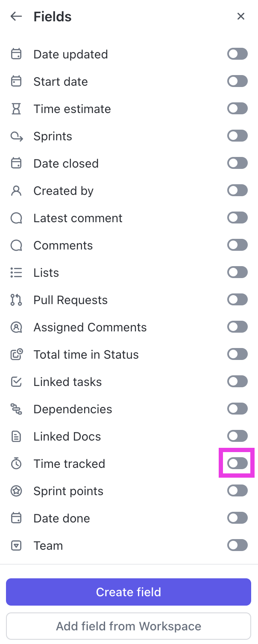Click the Linked Docs document icon
This screenshot has width=258, height=644.
(x=16, y=436)
